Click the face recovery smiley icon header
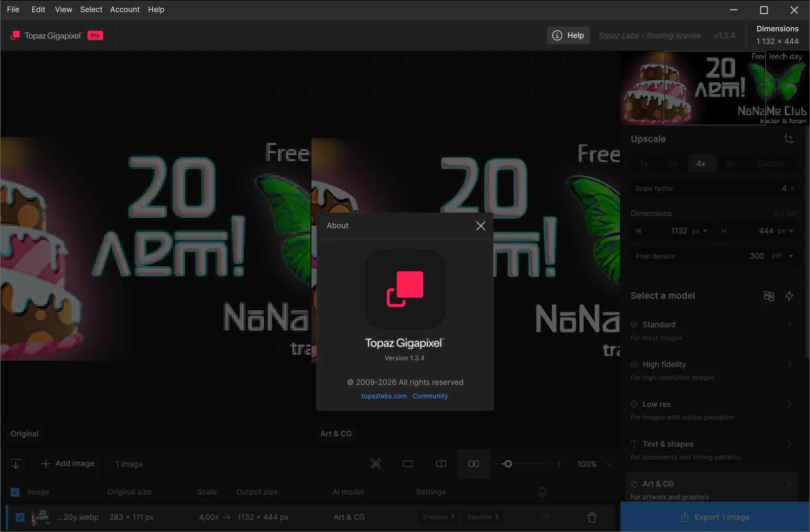The width and height of the screenshot is (810, 532). click(543, 492)
